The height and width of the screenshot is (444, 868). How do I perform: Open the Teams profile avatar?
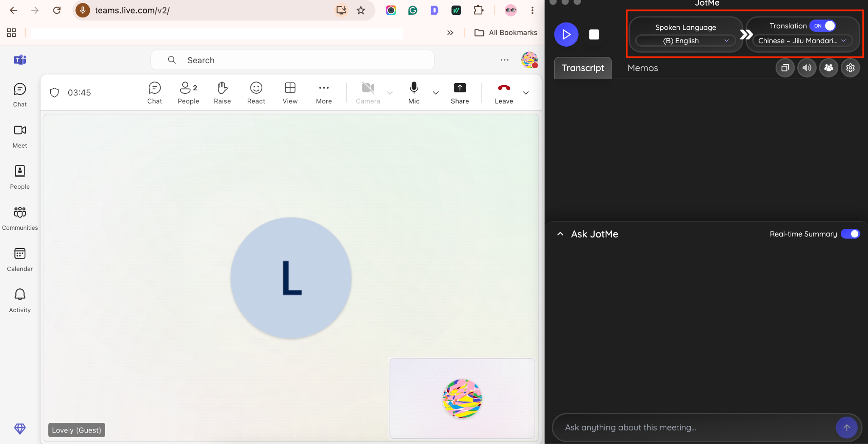point(529,60)
